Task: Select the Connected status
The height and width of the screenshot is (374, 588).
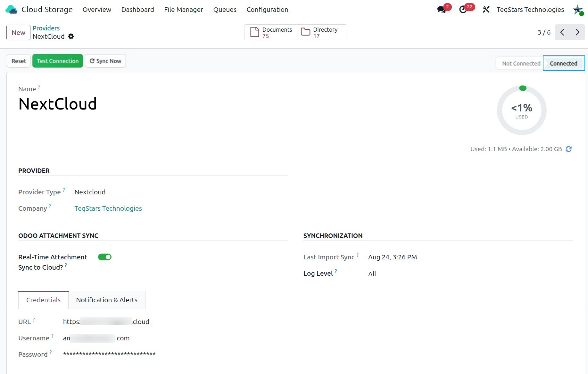Action: pos(564,63)
